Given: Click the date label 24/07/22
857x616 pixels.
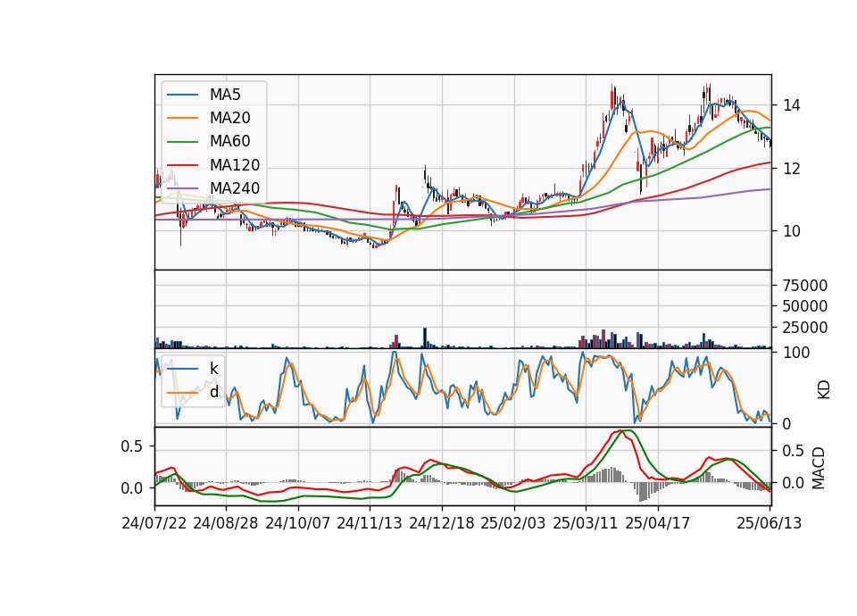Looking at the screenshot, I should 154,523.
